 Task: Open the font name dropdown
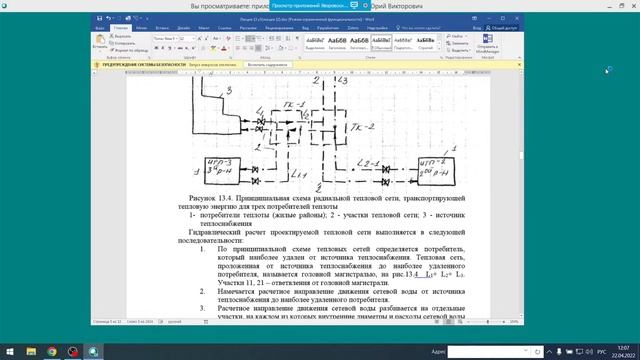point(176,38)
